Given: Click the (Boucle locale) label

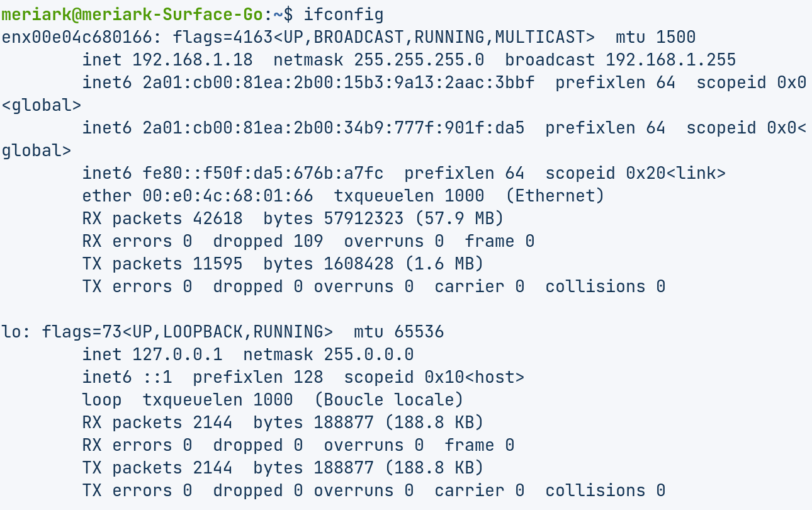Looking at the screenshot, I should click(388, 400).
